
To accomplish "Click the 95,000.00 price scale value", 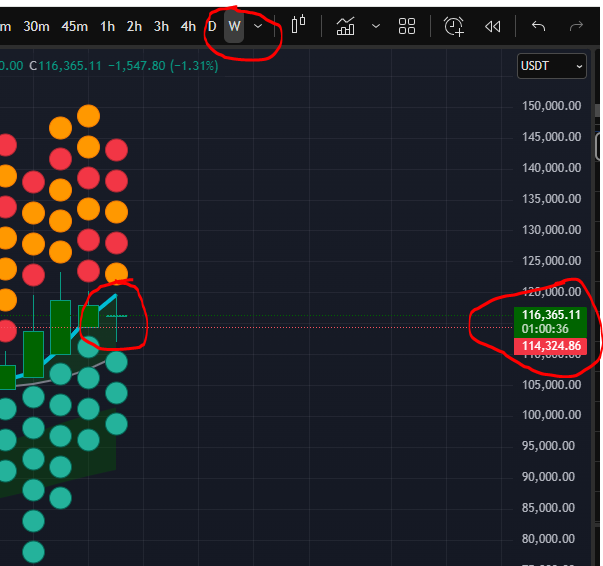I will 548,446.
